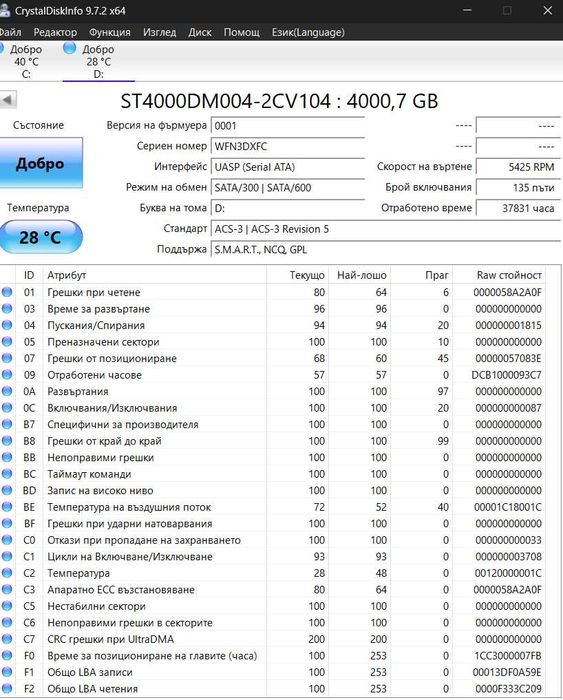The height and width of the screenshot is (700, 563).
Task: Click status orb of attribute 04 Пускания/Спирания
Action: point(7,325)
